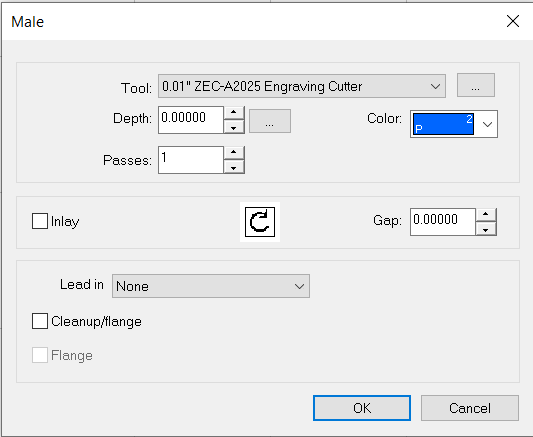This screenshot has height=437, width=533.
Task: Select the blue color swatch
Action: [443, 124]
